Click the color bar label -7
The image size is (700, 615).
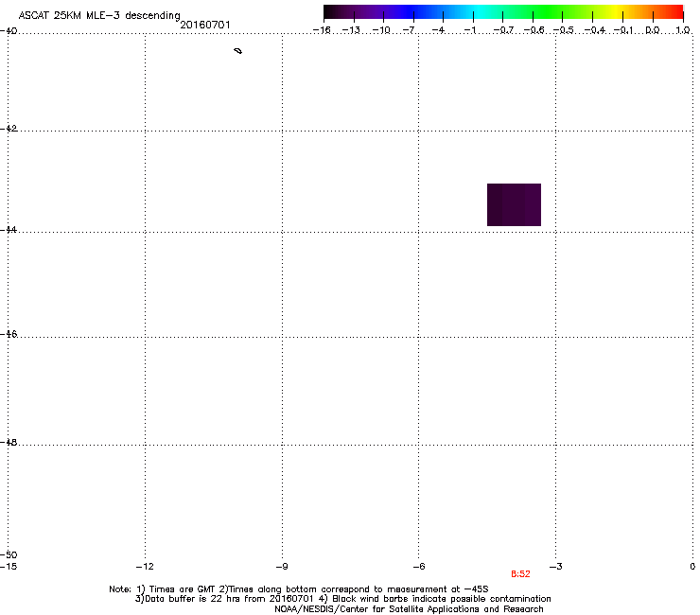[x=409, y=30]
